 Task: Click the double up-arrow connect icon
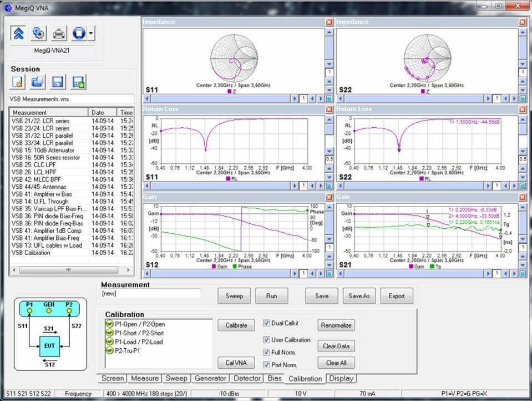[x=19, y=33]
